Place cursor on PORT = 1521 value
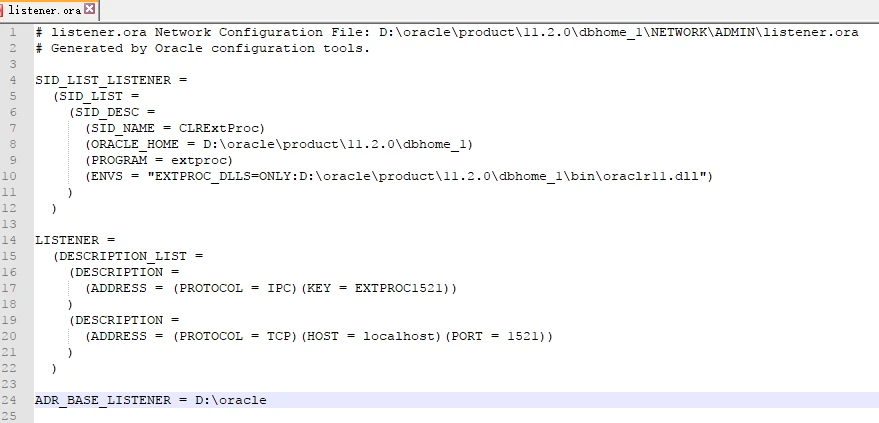 tap(497, 336)
